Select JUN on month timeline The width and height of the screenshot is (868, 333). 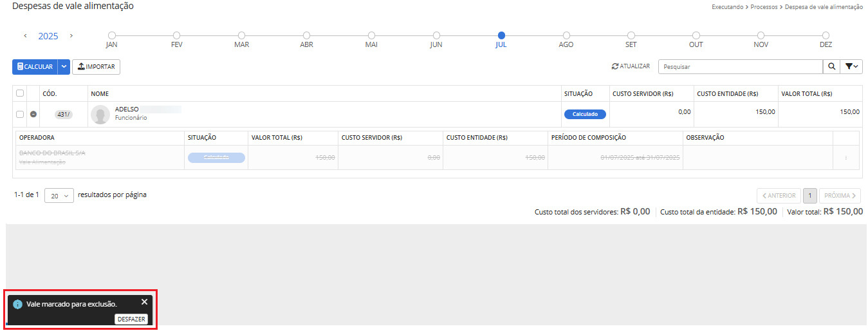pos(436,35)
